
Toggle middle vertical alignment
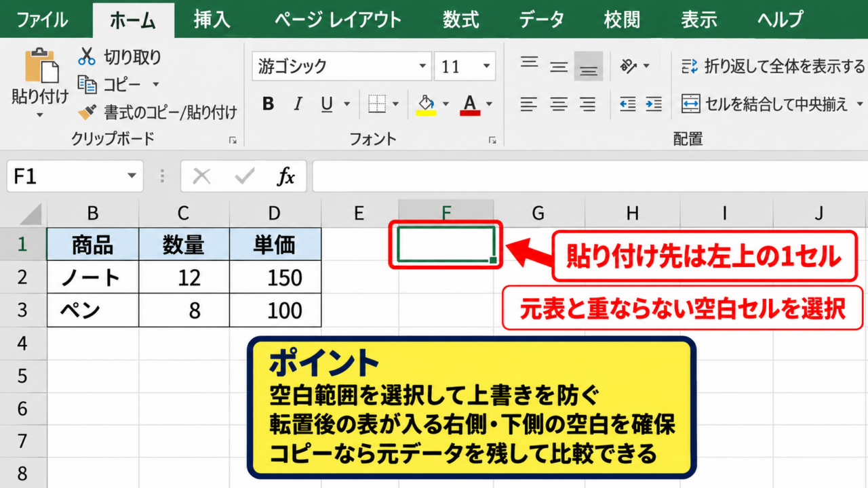click(559, 66)
